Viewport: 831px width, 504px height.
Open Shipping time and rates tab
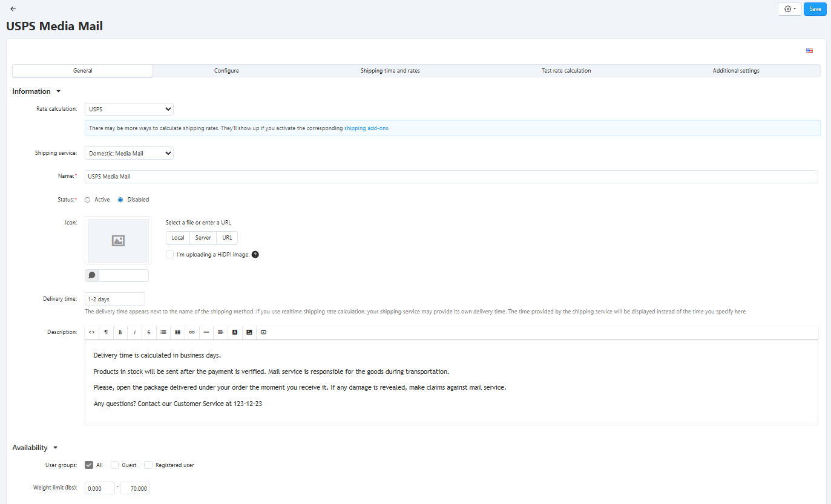click(390, 71)
